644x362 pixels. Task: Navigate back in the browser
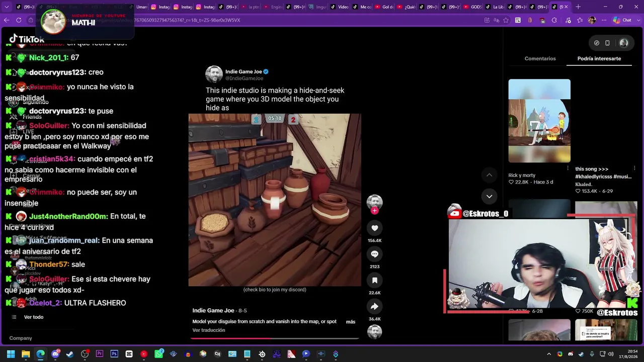[x=6, y=20]
